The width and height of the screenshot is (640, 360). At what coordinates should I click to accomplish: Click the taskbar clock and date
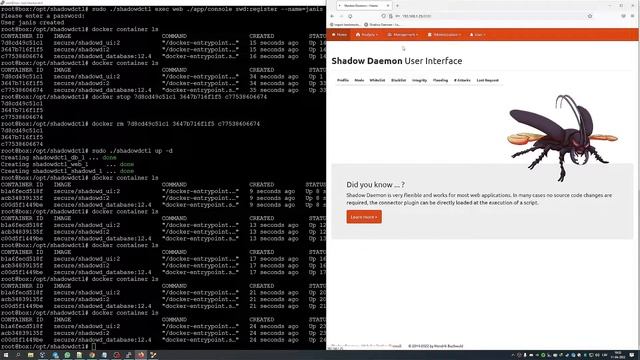[618, 355]
